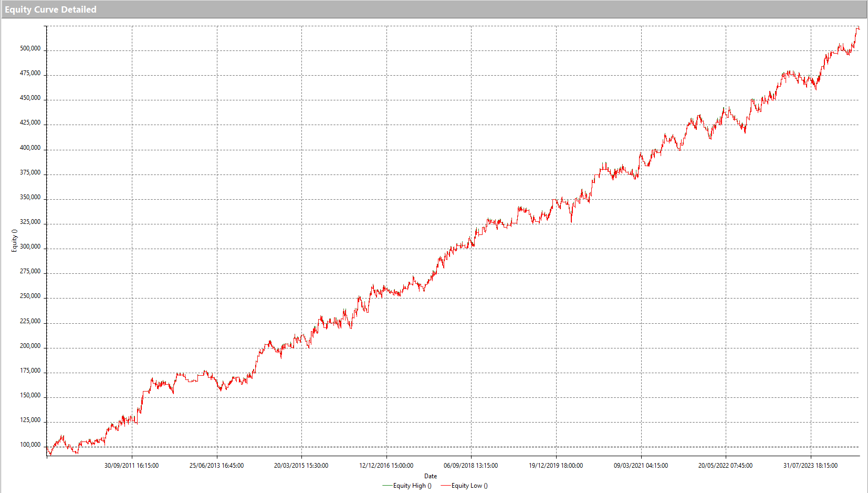Click the equity curve's final peak at top right
The image size is (868, 493).
pyautogui.click(x=857, y=28)
